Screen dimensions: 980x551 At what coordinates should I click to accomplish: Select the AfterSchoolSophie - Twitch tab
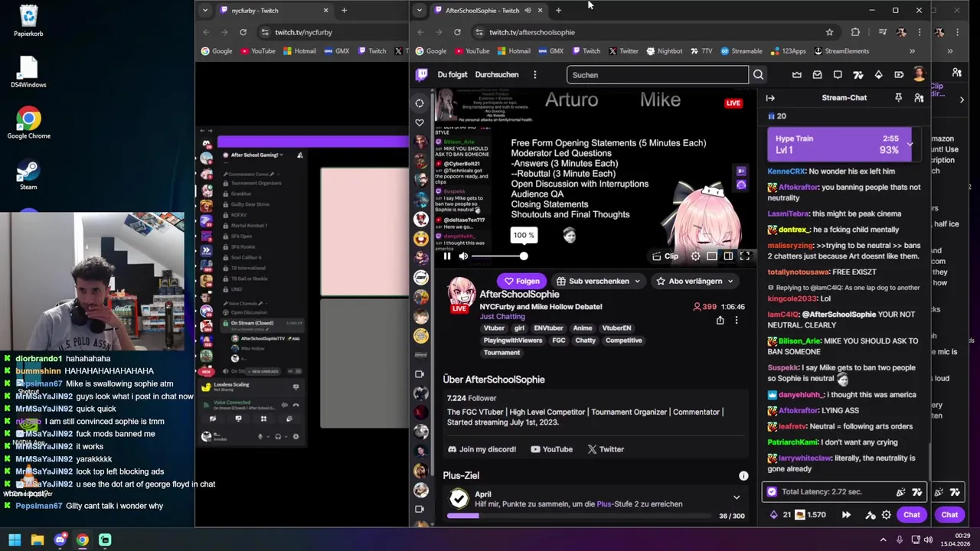point(481,10)
